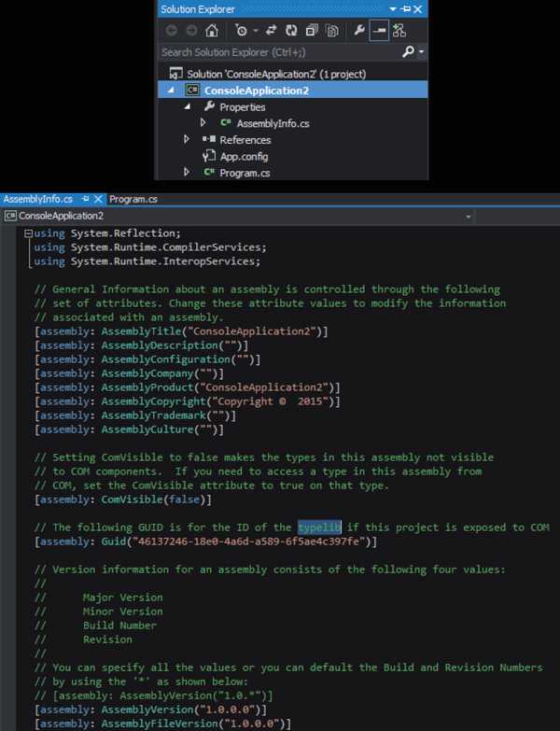Screen dimensions: 560x731
Task: Open Properties via the wrench toolbar icon
Action: coord(359,31)
